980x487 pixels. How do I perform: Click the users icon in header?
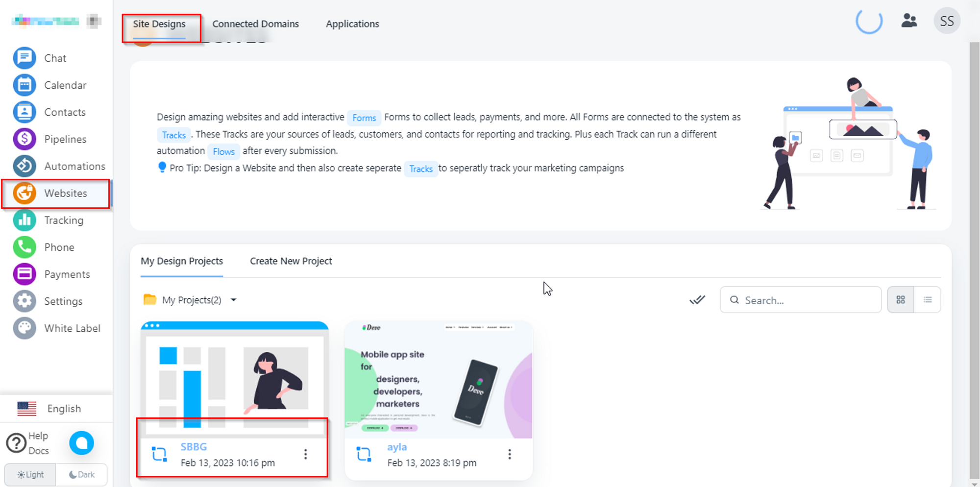(909, 21)
